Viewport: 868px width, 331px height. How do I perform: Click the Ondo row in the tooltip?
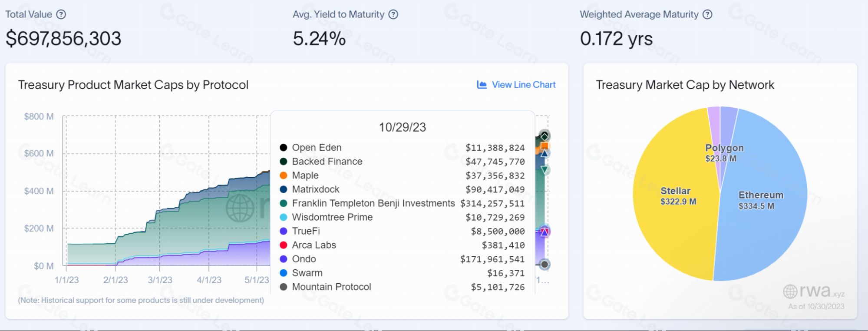(x=304, y=259)
